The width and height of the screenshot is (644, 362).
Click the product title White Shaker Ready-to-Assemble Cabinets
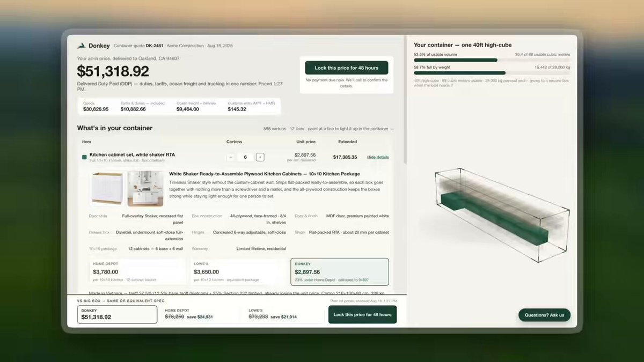click(x=265, y=174)
